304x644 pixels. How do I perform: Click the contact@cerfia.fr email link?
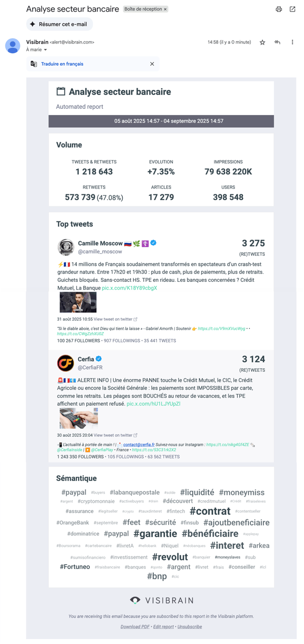pyautogui.click(x=139, y=444)
